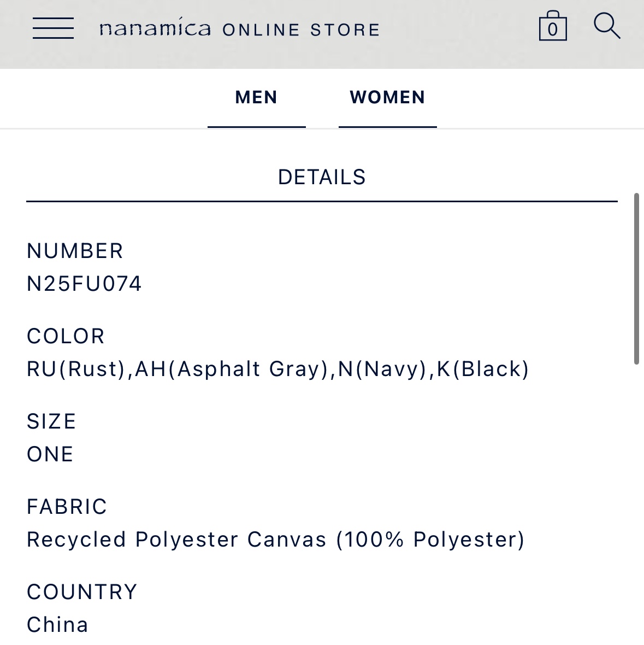
Task: Switch to the MEN tab
Action: tap(256, 98)
